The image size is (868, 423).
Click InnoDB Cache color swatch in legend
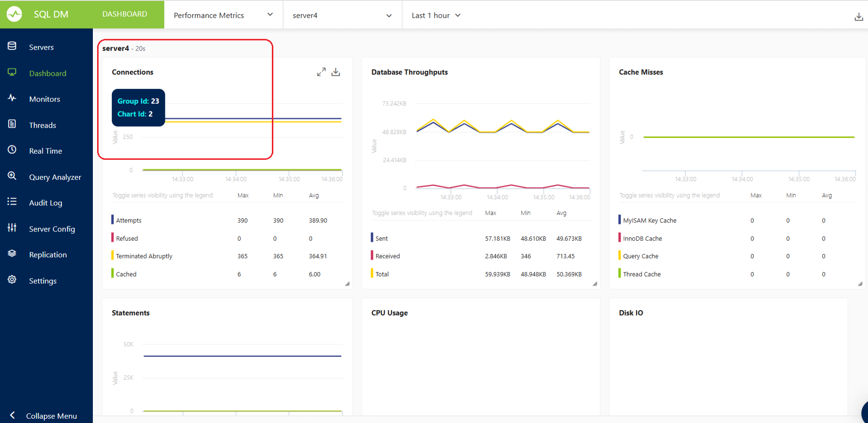[x=619, y=238]
